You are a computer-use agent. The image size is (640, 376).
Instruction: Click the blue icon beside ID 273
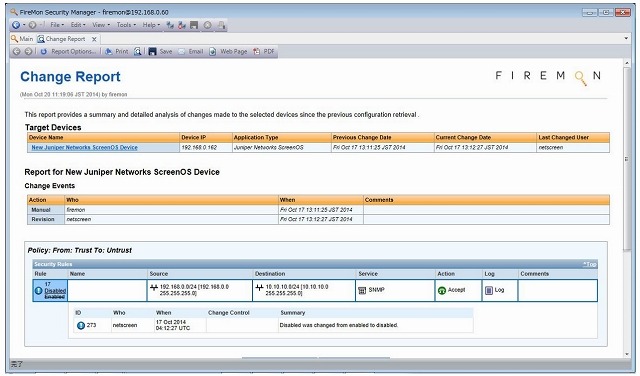click(81, 325)
